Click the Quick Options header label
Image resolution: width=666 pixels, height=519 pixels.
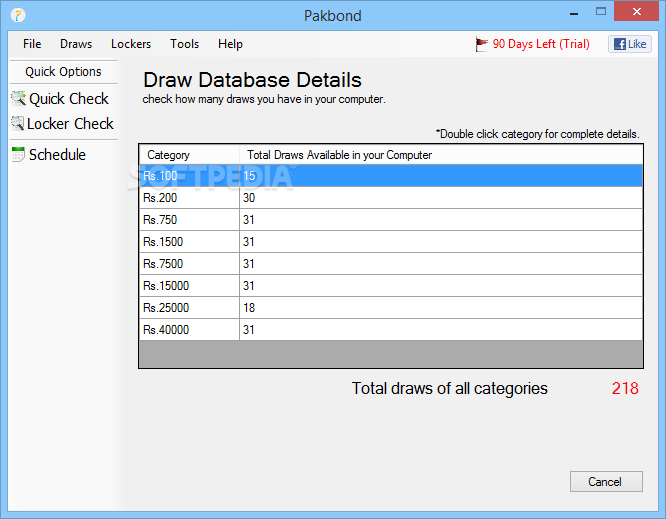(63, 71)
